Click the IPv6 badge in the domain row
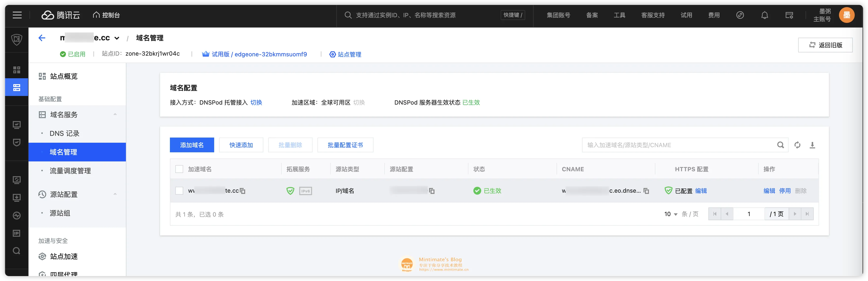The height and width of the screenshot is (281, 868). coord(305,191)
